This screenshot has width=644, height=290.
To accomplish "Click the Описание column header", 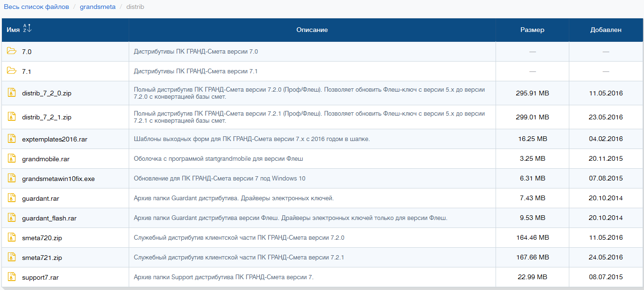I will (x=312, y=30).
